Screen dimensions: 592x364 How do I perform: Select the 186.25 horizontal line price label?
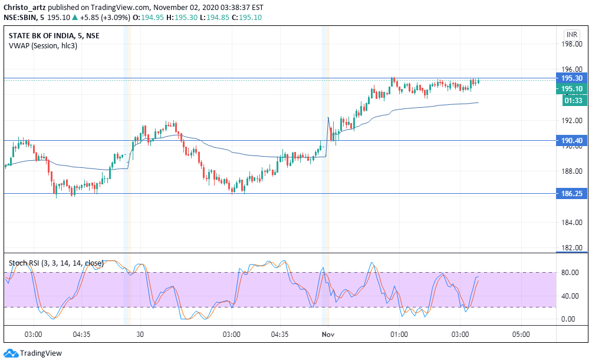pos(571,194)
